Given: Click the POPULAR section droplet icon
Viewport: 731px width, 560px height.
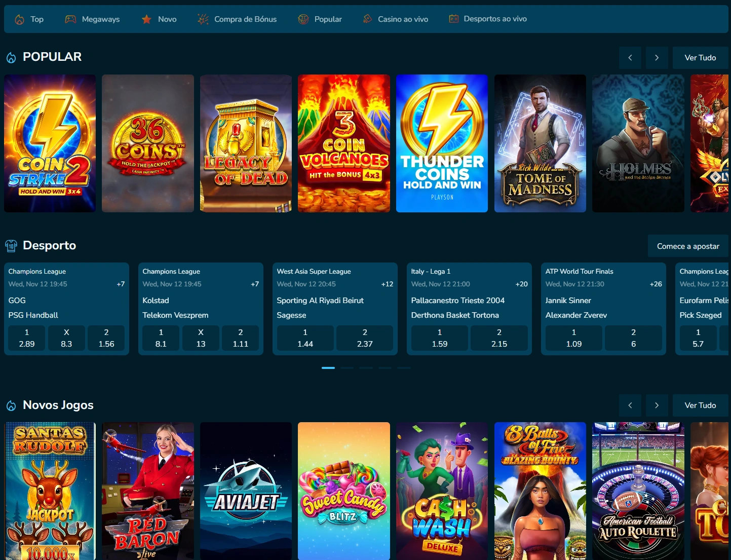Looking at the screenshot, I should click(x=10, y=57).
